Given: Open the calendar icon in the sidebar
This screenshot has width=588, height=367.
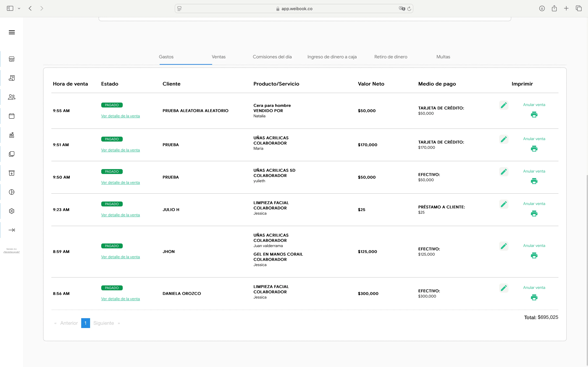Looking at the screenshot, I should (x=11, y=116).
